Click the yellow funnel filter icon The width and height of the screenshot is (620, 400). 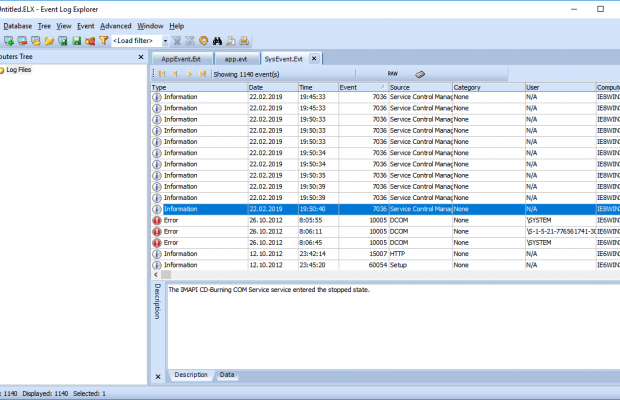(103, 41)
